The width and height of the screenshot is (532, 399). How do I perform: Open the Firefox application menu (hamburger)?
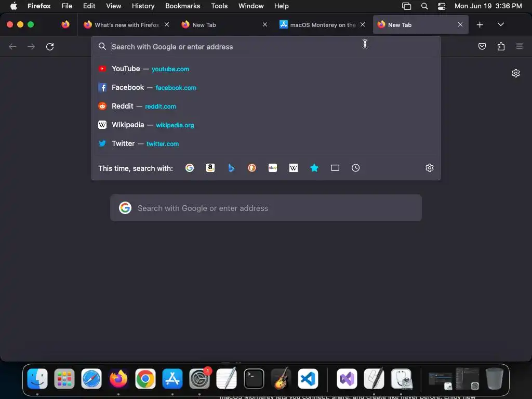pos(520,46)
